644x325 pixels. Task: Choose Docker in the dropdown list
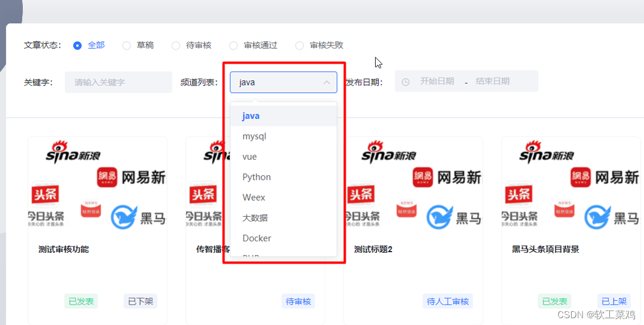tap(284, 238)
